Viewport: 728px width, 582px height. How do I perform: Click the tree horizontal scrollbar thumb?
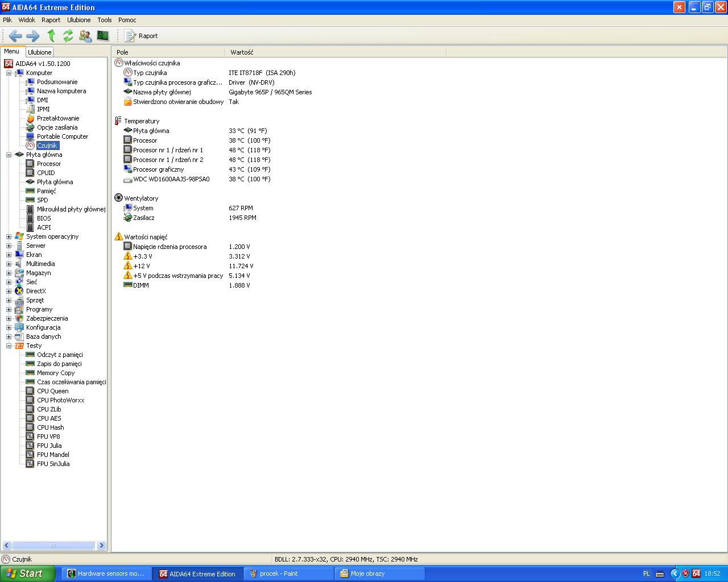click(53, 546)
